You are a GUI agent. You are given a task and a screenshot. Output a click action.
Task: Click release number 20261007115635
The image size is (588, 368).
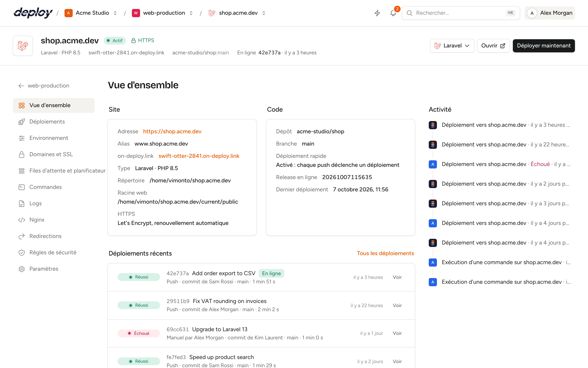347,177
